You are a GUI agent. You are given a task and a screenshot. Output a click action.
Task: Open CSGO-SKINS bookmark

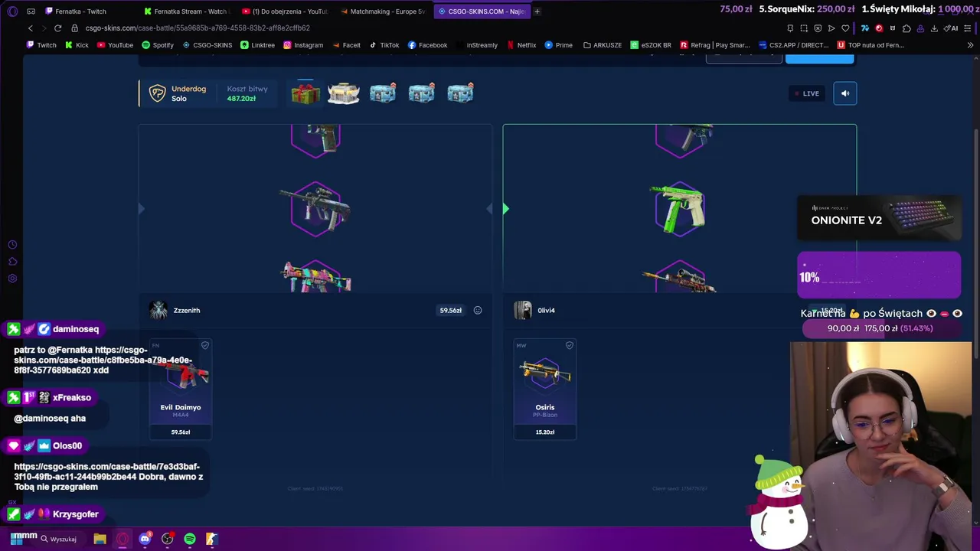[207, 45]
